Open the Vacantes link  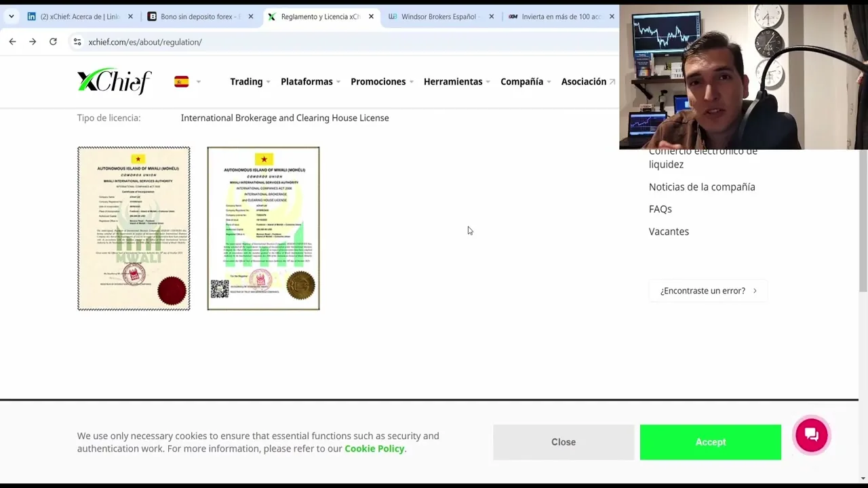tap(669, 232)
